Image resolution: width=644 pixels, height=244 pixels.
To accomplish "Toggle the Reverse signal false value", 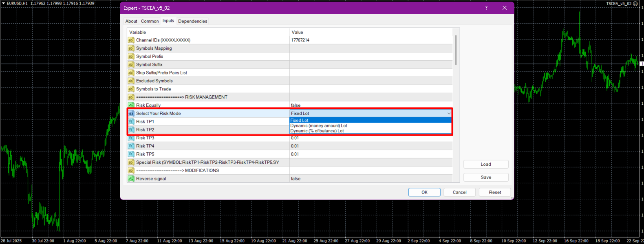I will point(296,178).
